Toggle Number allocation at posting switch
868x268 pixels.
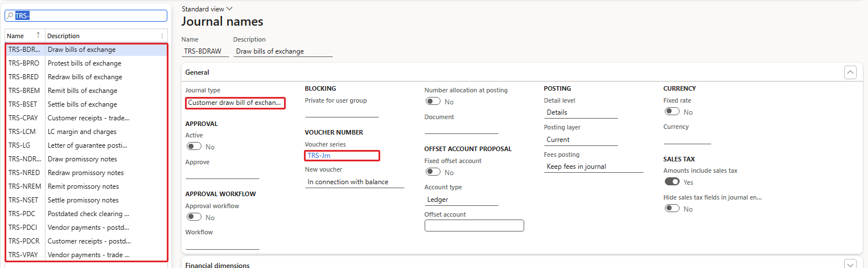(x=433, y=101)
